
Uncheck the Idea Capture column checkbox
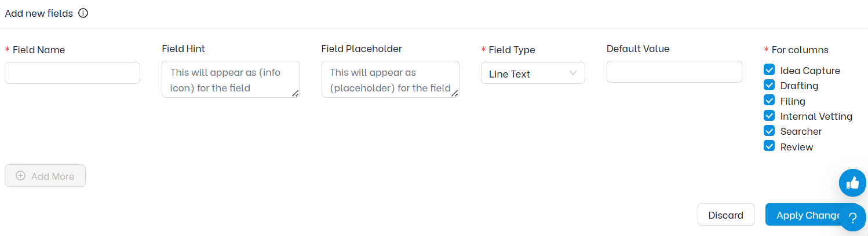[769, 70]
